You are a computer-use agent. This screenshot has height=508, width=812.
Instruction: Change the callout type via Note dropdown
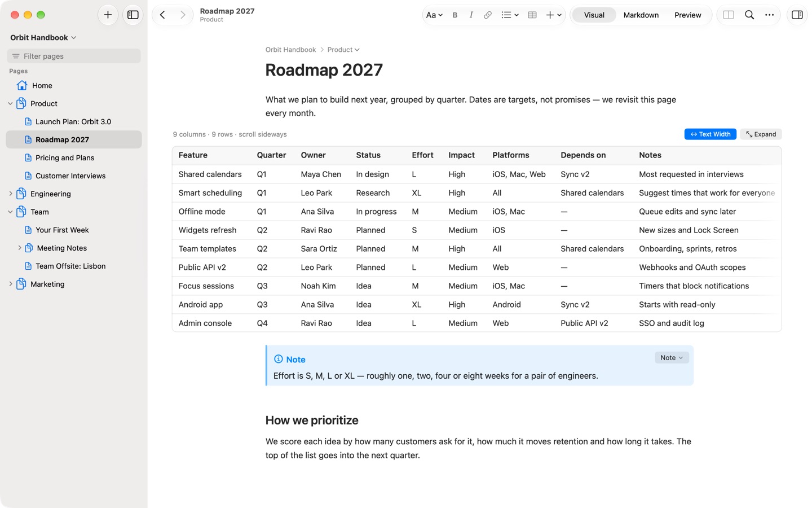click(x=672, y=358)
